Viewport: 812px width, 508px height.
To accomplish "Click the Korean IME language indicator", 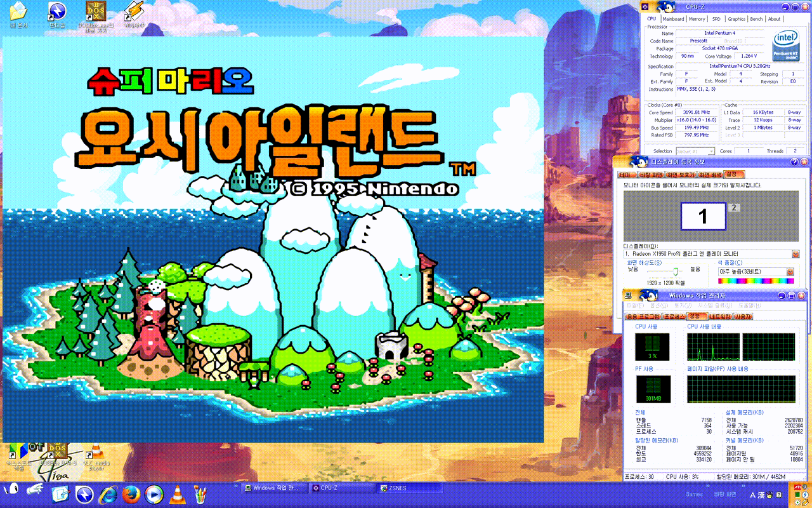I will click(x=753, y=495).
